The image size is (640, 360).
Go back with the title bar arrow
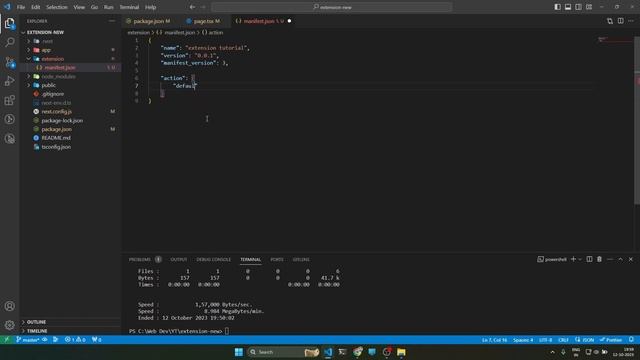[x=192, y=7]
